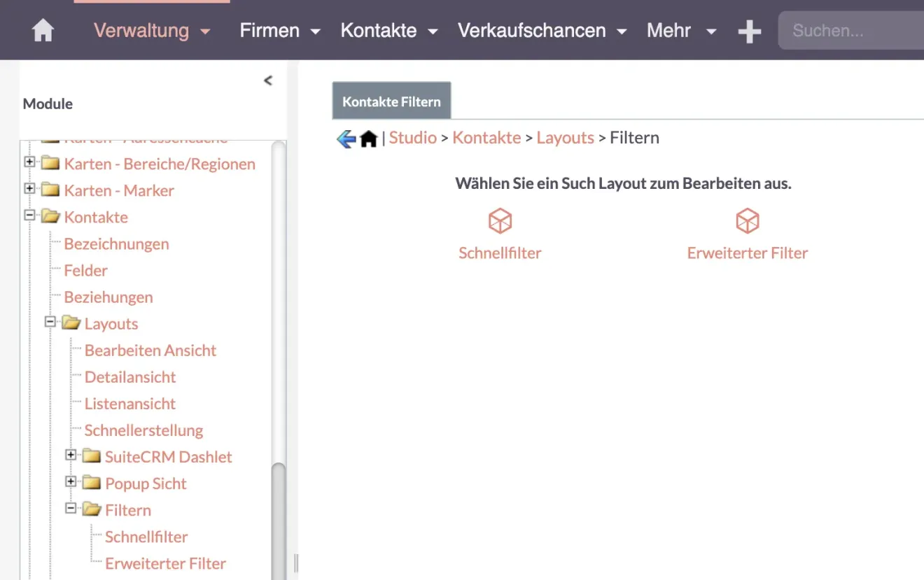Open the Schnellfilter cube icon

(500, 221)
